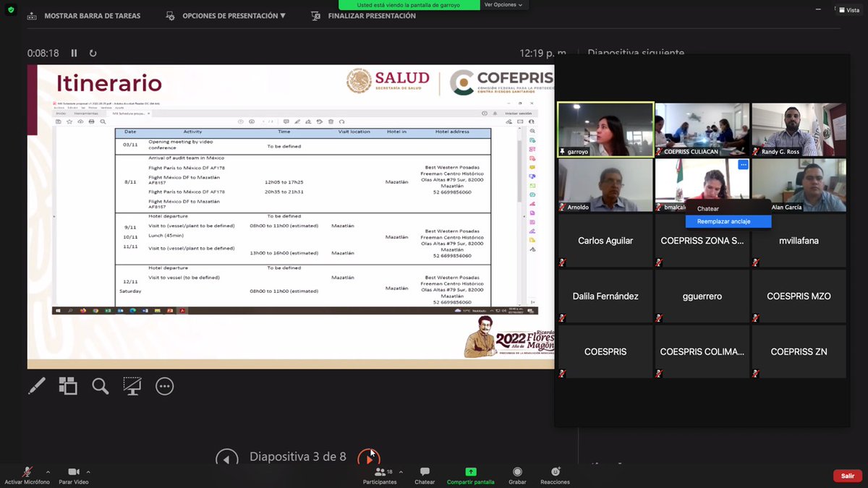This screenshot has height=488, width=868.
Task: Go to previous slide arrow
Action: point(227,458)
